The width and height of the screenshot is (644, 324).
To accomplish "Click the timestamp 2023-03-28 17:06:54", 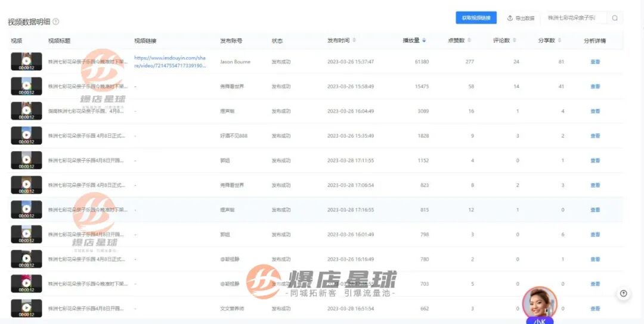I will (351, 185).
